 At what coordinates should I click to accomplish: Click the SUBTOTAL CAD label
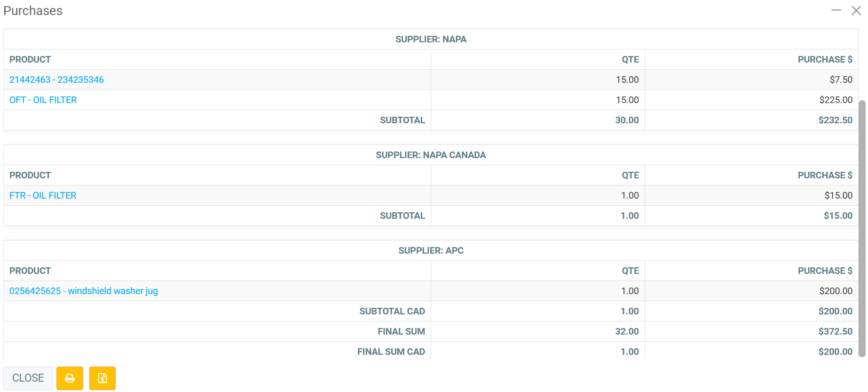pos(392,311)
